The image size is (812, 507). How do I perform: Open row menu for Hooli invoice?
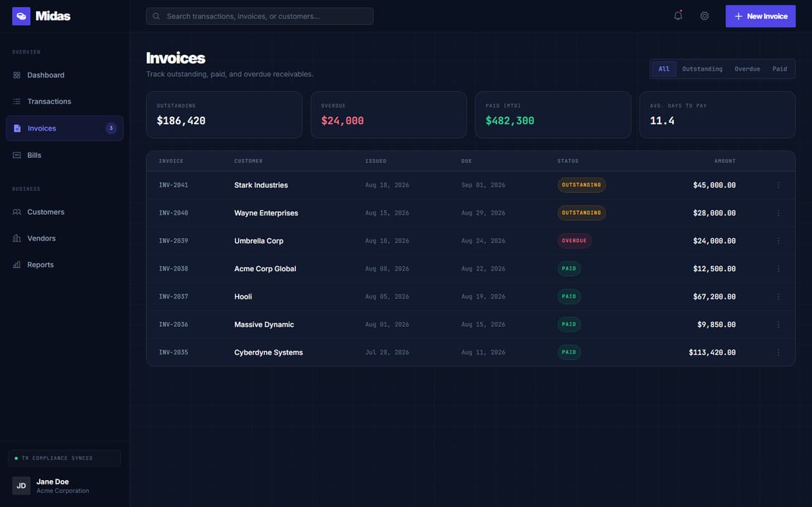click(778, 297)
